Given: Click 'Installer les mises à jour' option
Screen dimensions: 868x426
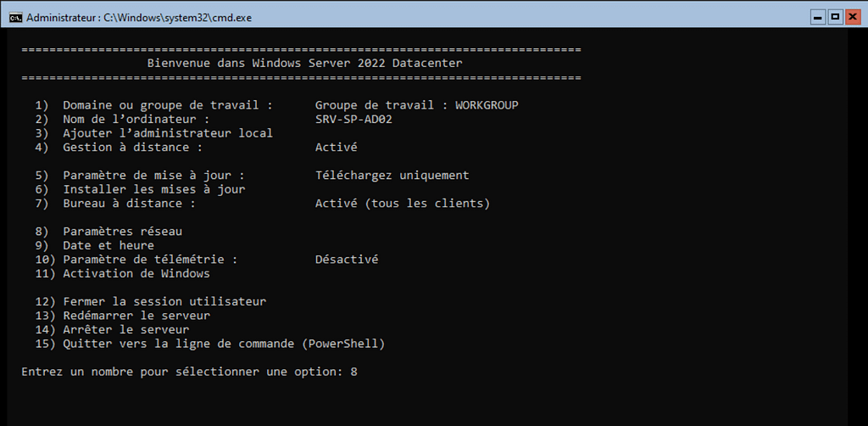Looking at the screenshot, I should click(153, 189).
